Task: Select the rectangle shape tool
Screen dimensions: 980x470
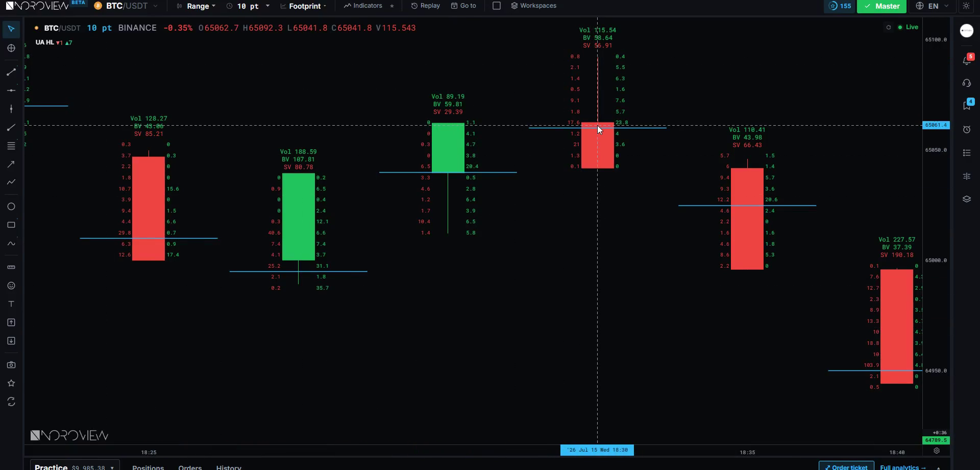Action: (11, 225)
